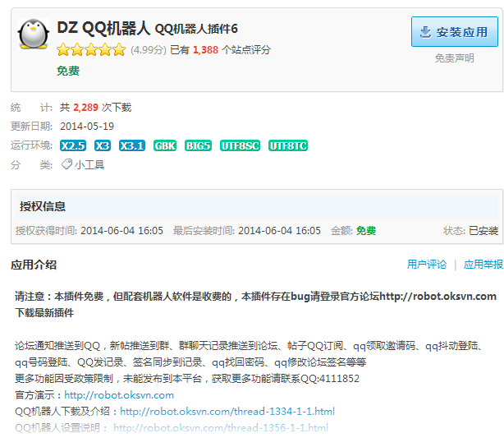The height and width of the screenshot is (447, 504).
Task: Click the download arrow icon on install button
Action: tap(425, 32)
